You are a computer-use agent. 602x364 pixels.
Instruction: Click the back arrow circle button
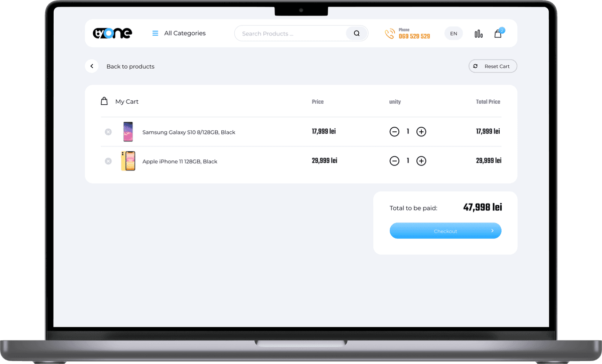pyautogui.click(x=92, y=66)
